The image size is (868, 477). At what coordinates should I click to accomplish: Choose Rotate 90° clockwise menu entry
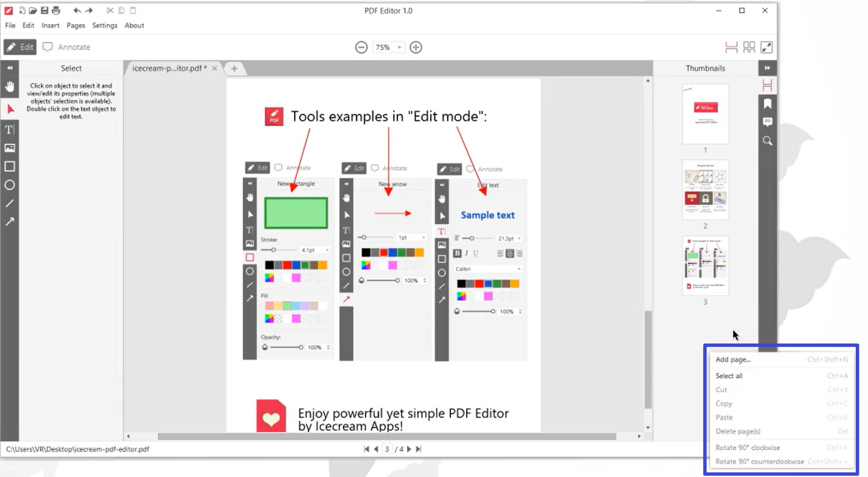[x=782, y=448]
